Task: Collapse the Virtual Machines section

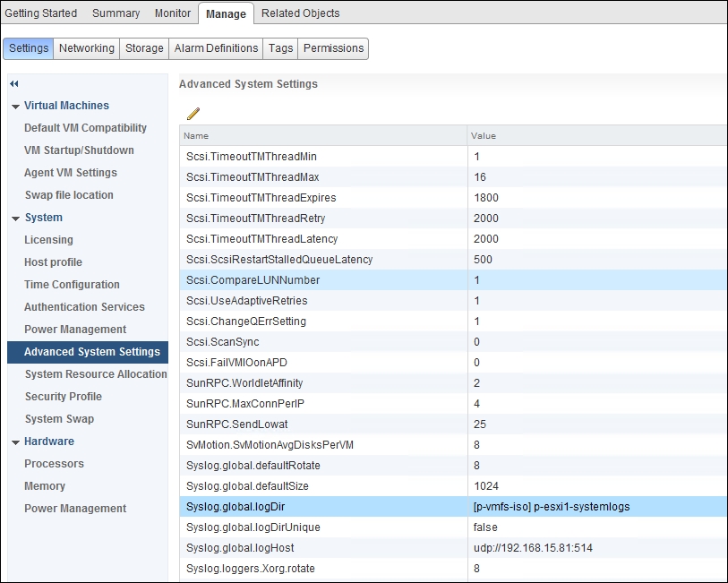Action: pyautogui.click(x=15, y=107)
